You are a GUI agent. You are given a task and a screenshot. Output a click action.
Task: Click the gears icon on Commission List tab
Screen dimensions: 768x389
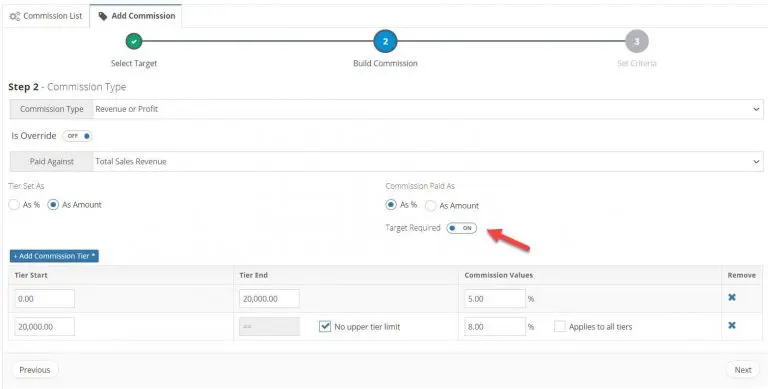[x=15, y=16]
